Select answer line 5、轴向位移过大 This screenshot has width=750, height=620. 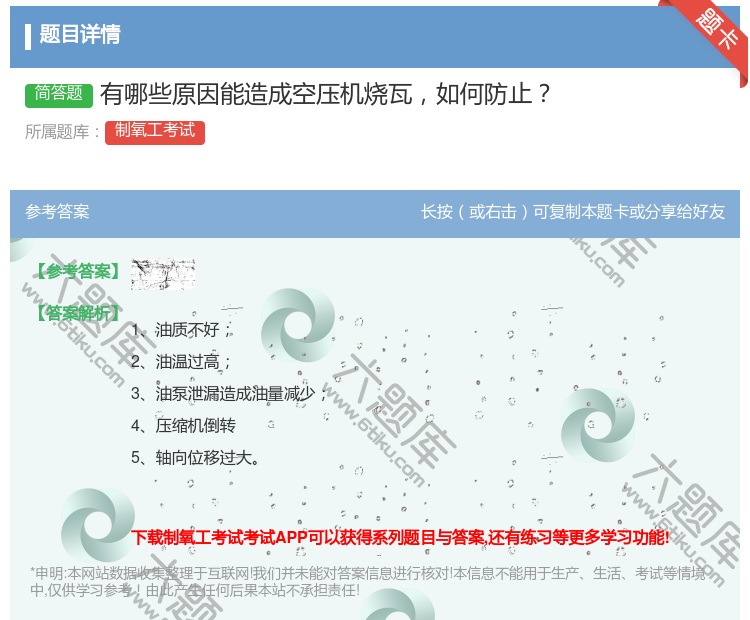click(x=196, y=458)
